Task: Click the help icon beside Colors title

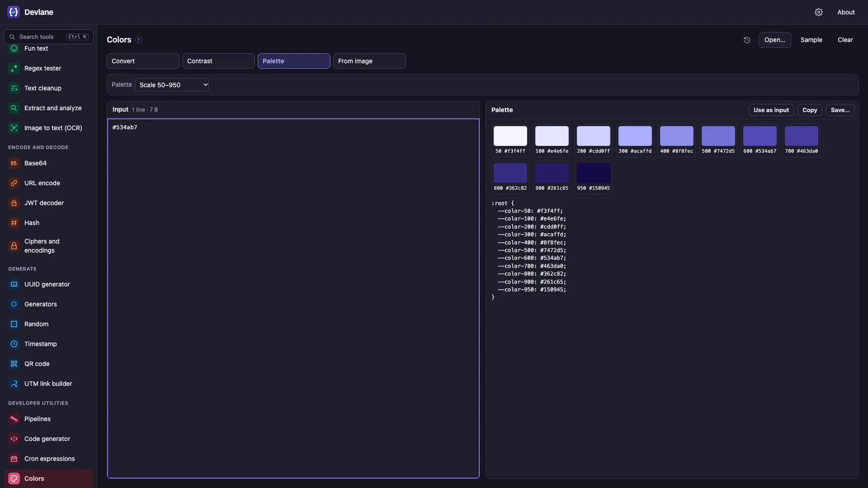Action: [x=139, y=40]
